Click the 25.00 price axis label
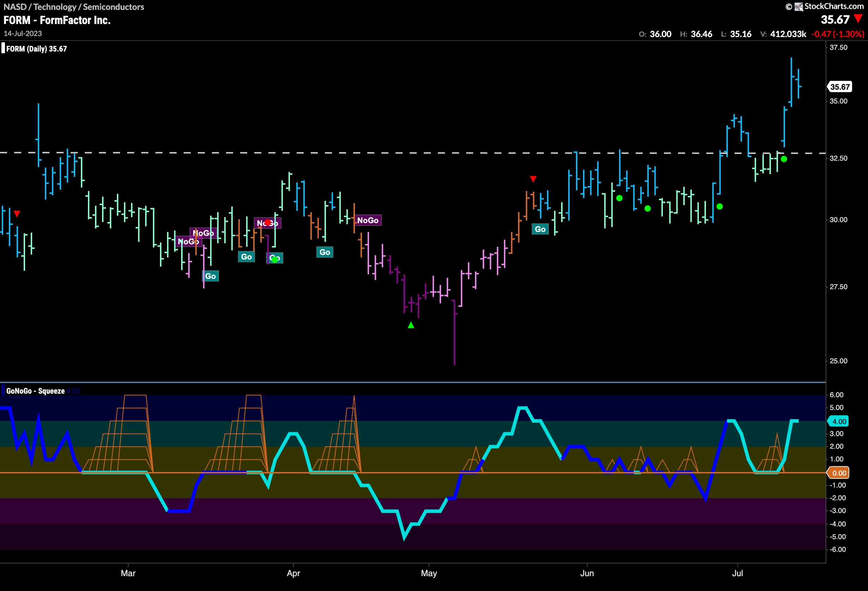868x591 pixels. point(838,361)
